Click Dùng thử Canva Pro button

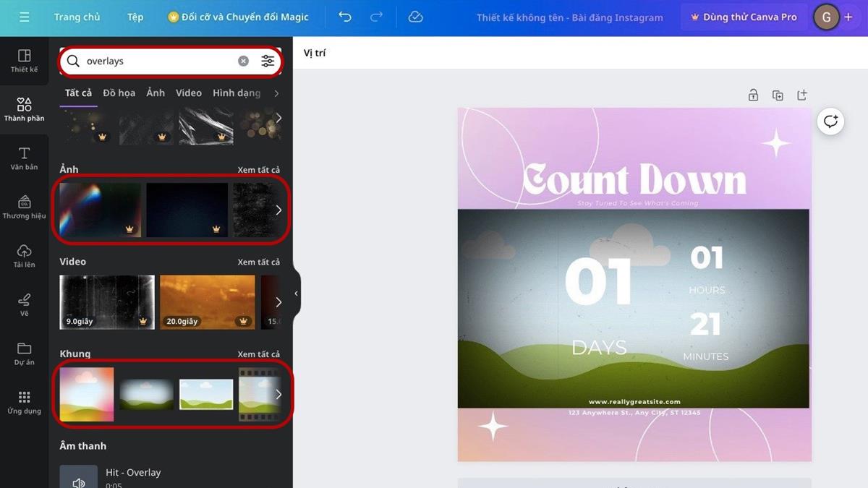[x=744, y=17]
